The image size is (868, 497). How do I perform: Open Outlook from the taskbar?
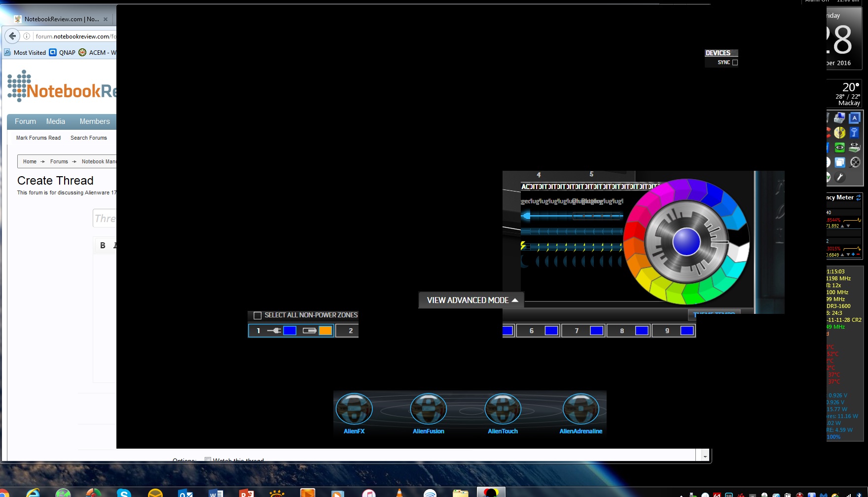click(185, 493)
